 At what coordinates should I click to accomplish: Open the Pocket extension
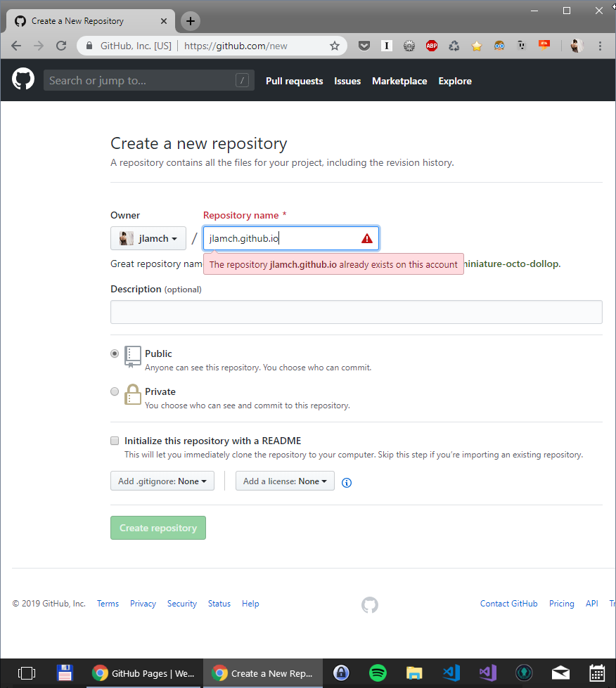coord(364,45)
